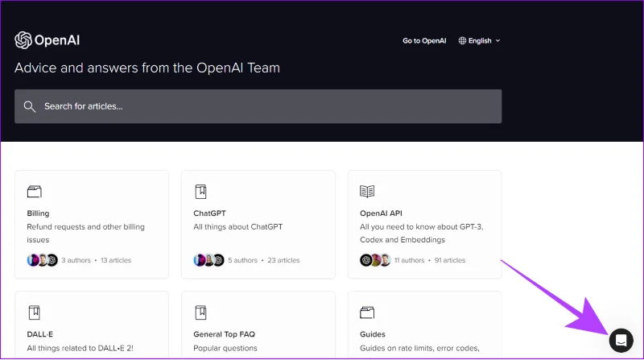This screenshot has width=644, height=360.
Task: Open the Billing collection title
Action: [x=38, y=213]
